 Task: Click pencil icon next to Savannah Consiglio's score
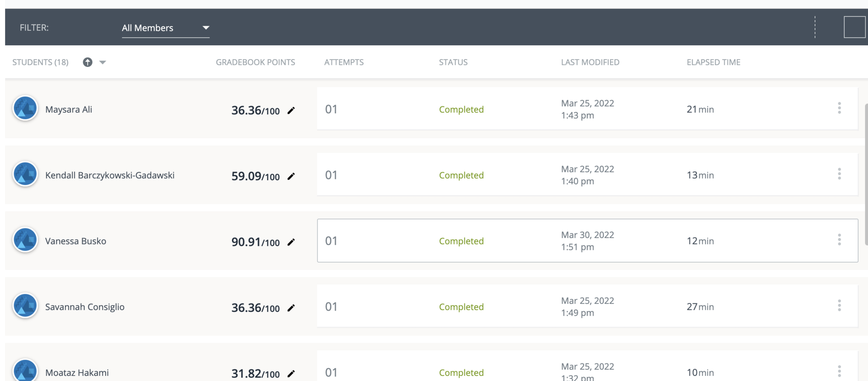(x=291, y=308)
